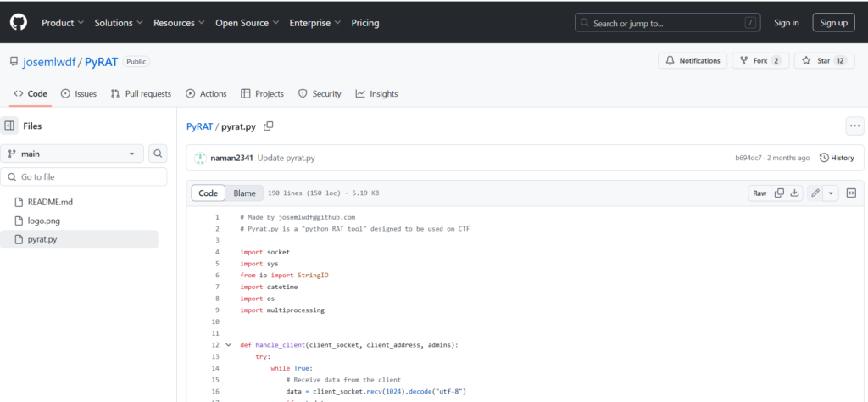Click the GitHub logo icon

pos(18,23)
